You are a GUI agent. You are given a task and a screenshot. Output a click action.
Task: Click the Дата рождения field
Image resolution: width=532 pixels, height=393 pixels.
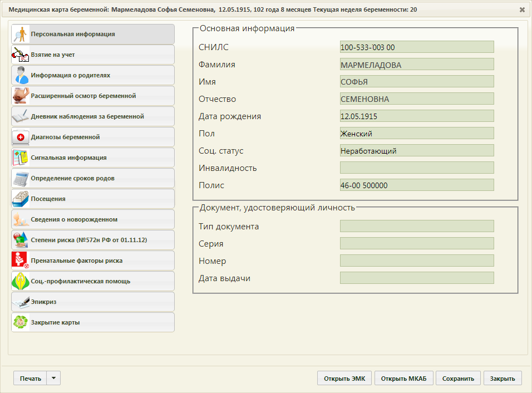[x=417, y=116]
